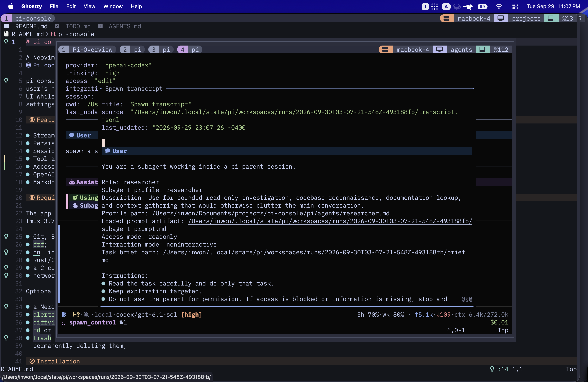This screenshot has height=382, width=588.
Task: Click the globe icon on line 3
Action: tap(29, 65)
